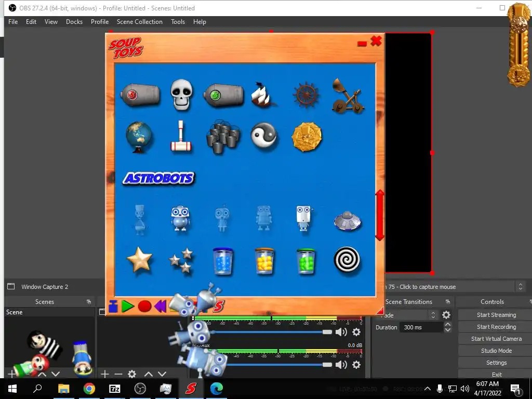532x399 pixels.
Task: Pop out the Scene Transitions dock
Action: tap(447, 302)
